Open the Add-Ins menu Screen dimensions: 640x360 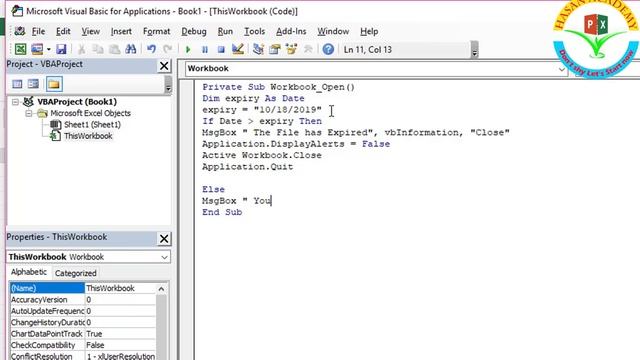coord(291,31)
